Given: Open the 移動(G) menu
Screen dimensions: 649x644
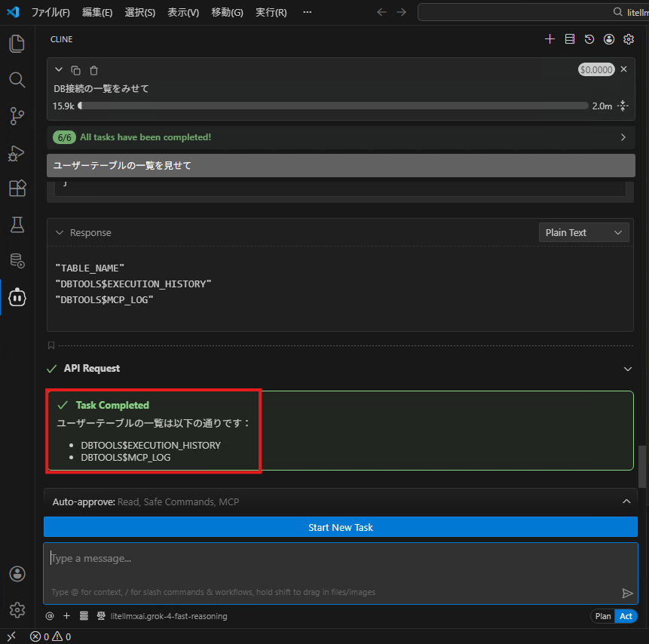Looking at the screenshot, I should (x=227, y=12).
